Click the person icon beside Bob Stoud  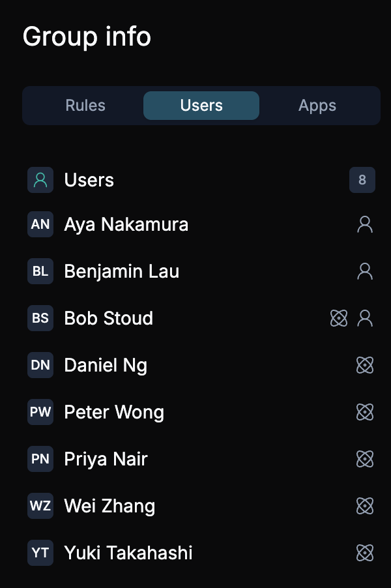point(365,318)
